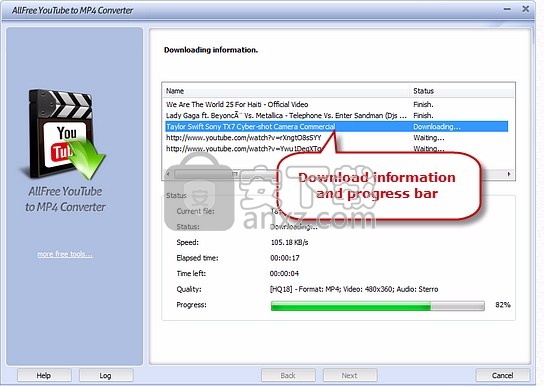
Task: Select the watch?v=rXngtO8sSYY URL row
Action: [337, 138]
